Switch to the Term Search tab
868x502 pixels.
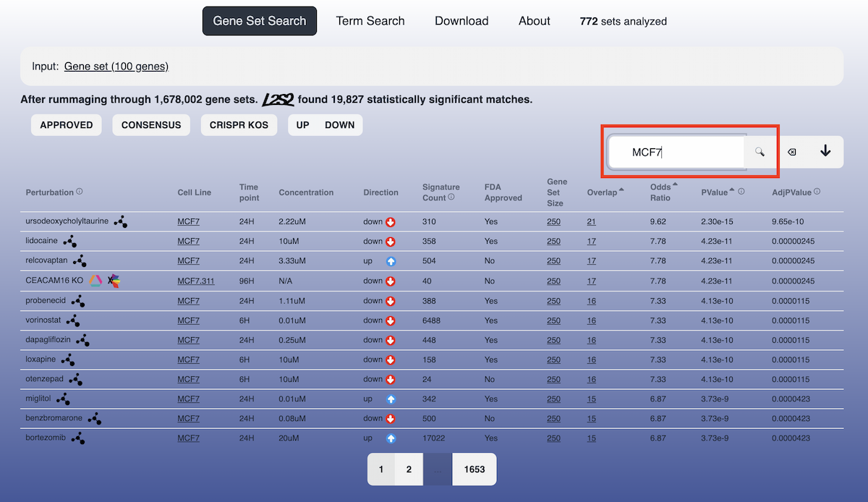tap(370, 21)
